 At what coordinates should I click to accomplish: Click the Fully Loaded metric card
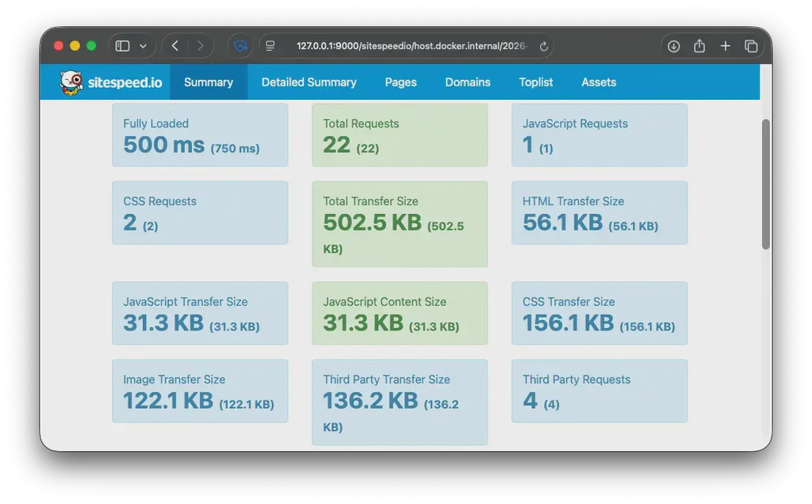(x=200, y=136)
